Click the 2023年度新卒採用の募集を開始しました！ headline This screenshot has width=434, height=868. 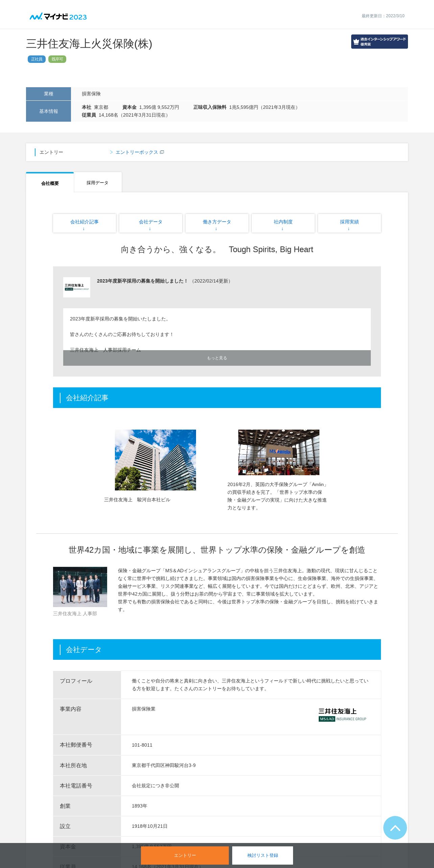142,281
